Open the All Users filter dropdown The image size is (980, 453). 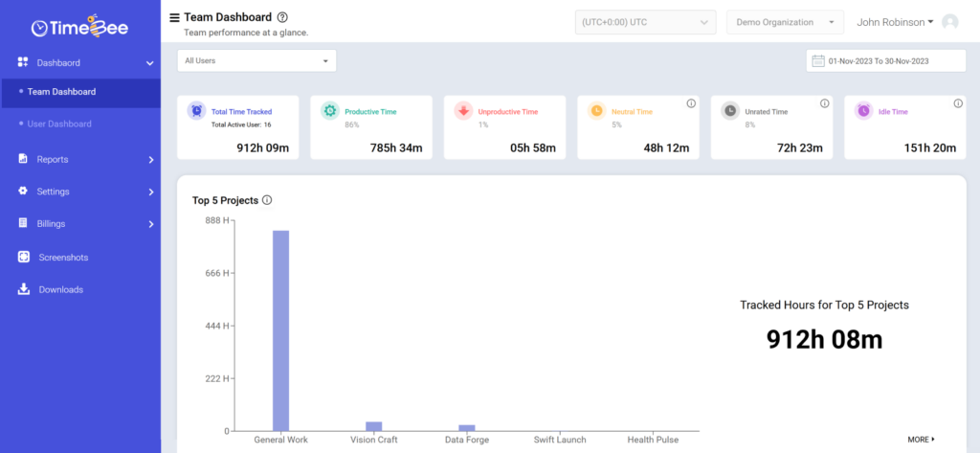coord(256,60)
